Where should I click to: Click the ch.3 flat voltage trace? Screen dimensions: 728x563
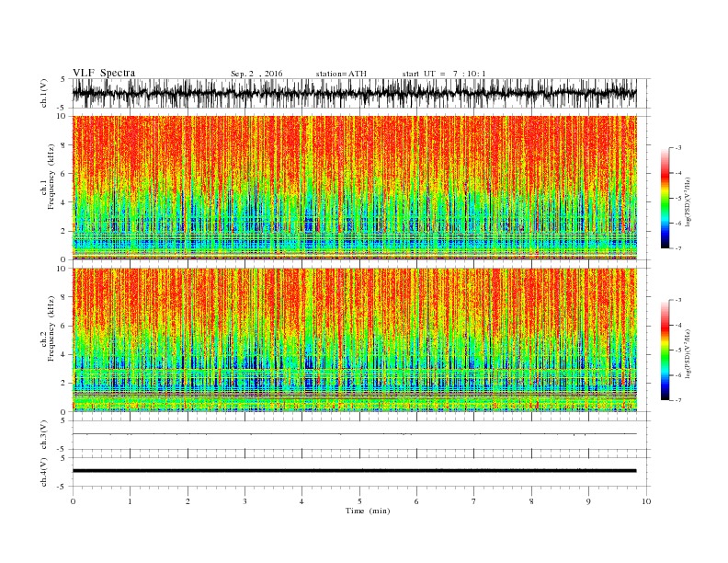[x=355, y=434]
